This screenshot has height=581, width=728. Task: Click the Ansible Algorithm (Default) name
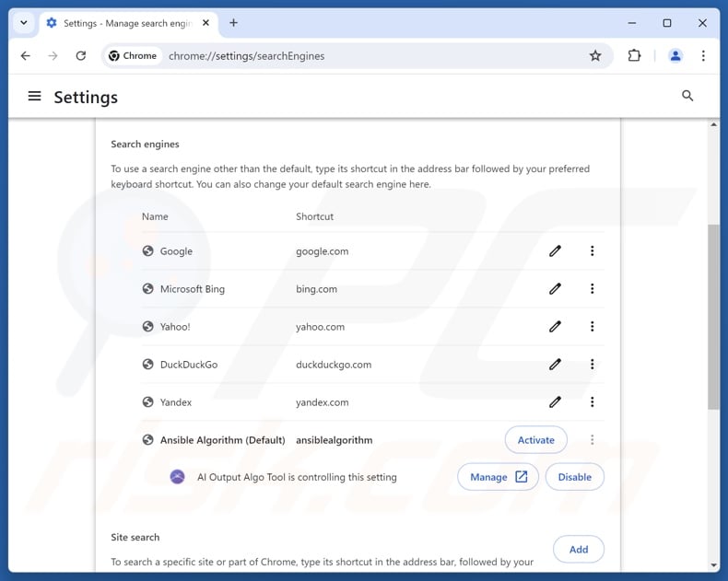222,440
